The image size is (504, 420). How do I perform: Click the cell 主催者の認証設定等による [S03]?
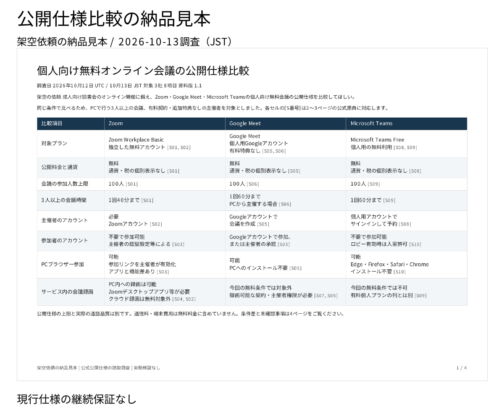coord(165,241)
